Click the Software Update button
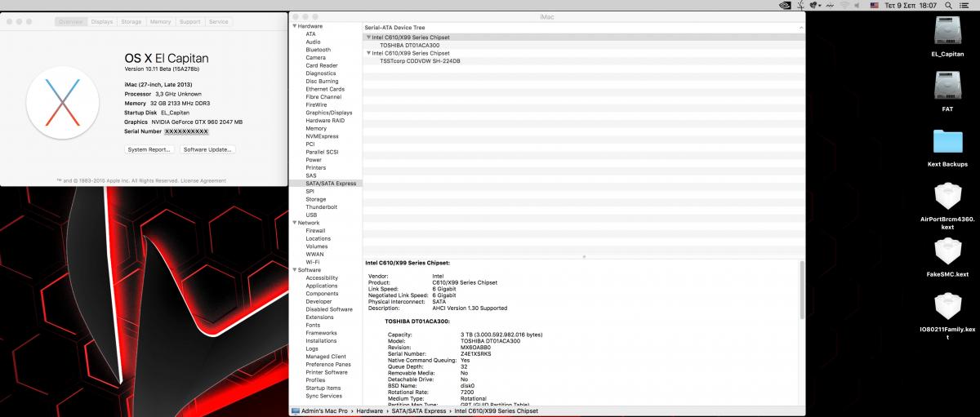Viewport: 980px width, 417px height. point(207,149)
